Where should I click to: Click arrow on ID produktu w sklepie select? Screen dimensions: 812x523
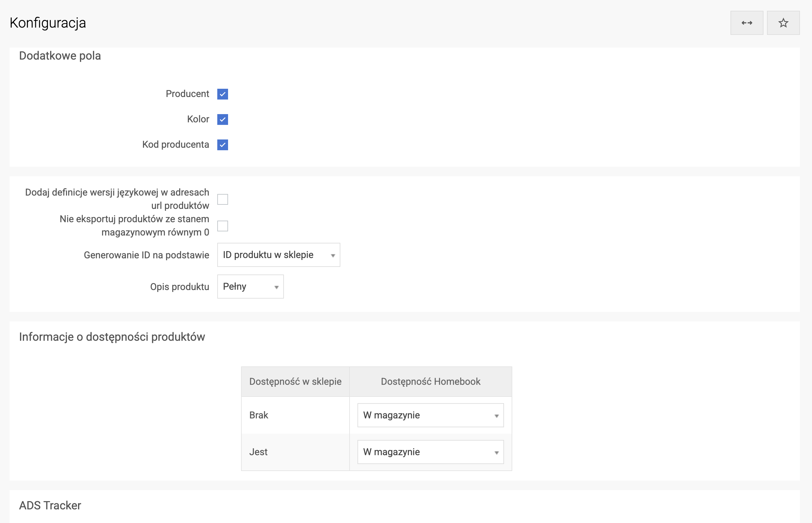pyautogui.click(x=333, y=255)
